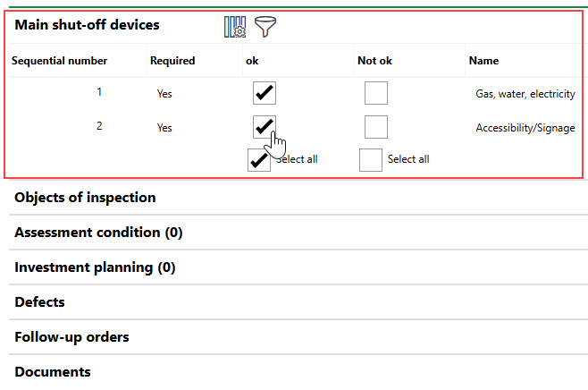Collapse the Main shut-off devices section

click(x=87, y=25)
